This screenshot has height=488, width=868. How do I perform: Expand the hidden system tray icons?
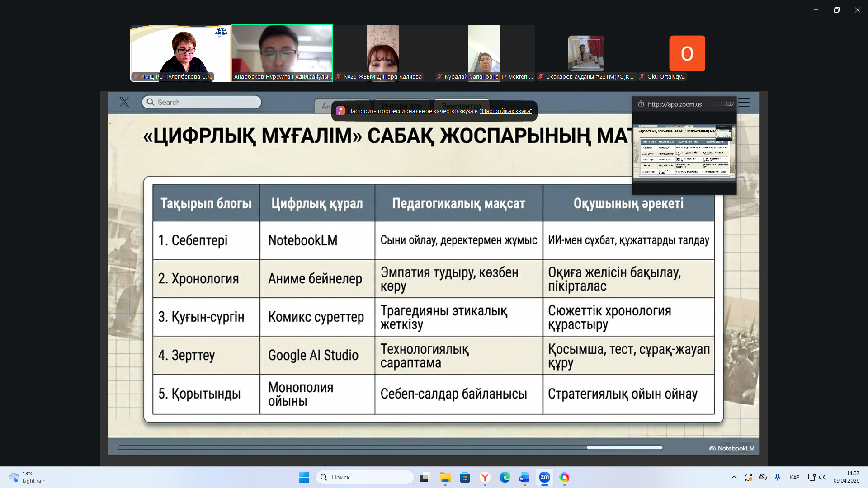tap(734, 477)
